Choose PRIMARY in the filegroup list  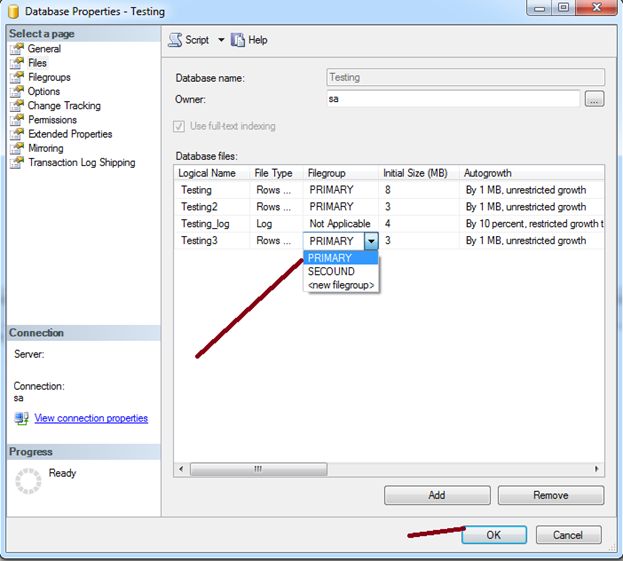coord(341,258)
